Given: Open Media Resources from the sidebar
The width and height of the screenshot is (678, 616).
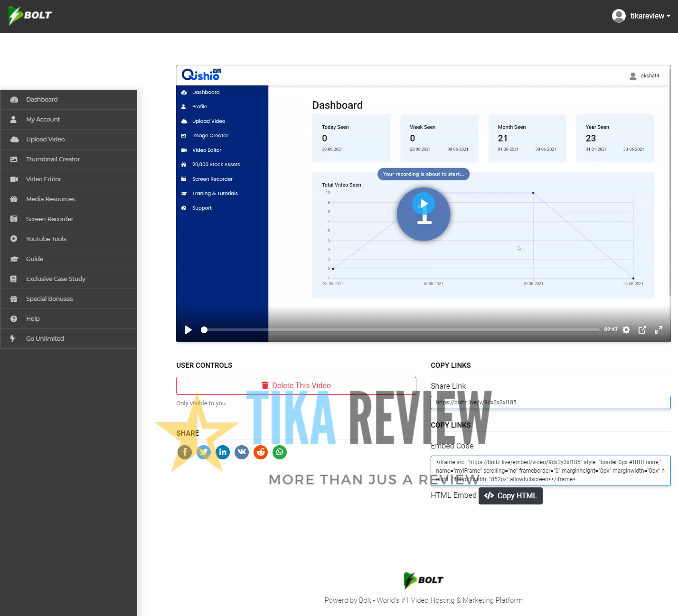Looking at the screenshot, I should [x=50, y=199].
